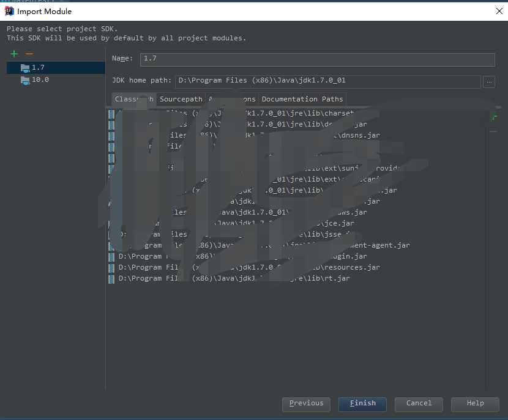Click the green add classpath icon on right
508x420 pixels.
tap(494, 117)
